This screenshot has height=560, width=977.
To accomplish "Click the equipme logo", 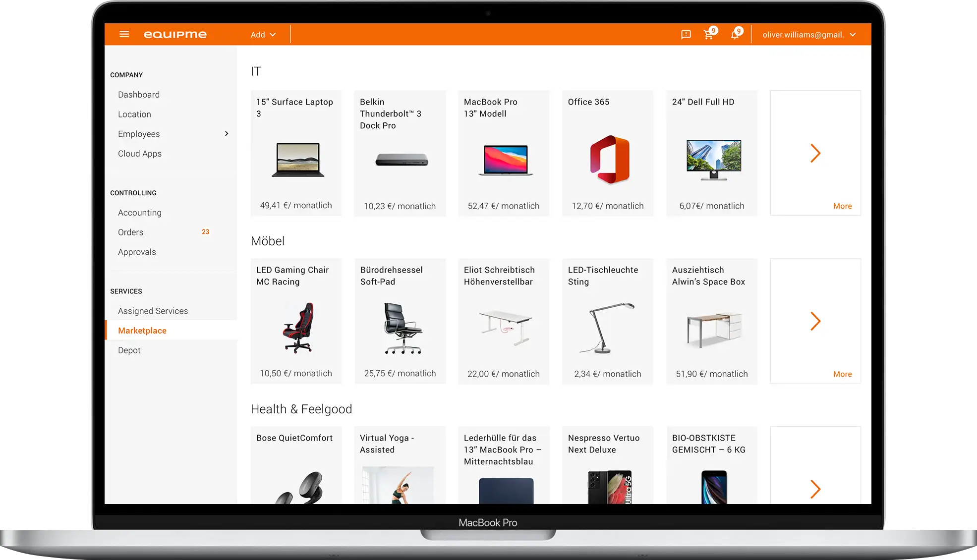I will [x=175, y=34].
